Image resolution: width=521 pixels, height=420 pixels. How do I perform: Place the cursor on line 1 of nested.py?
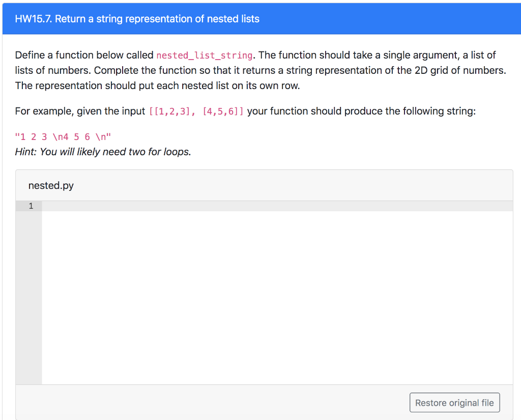tap(153, 206)
